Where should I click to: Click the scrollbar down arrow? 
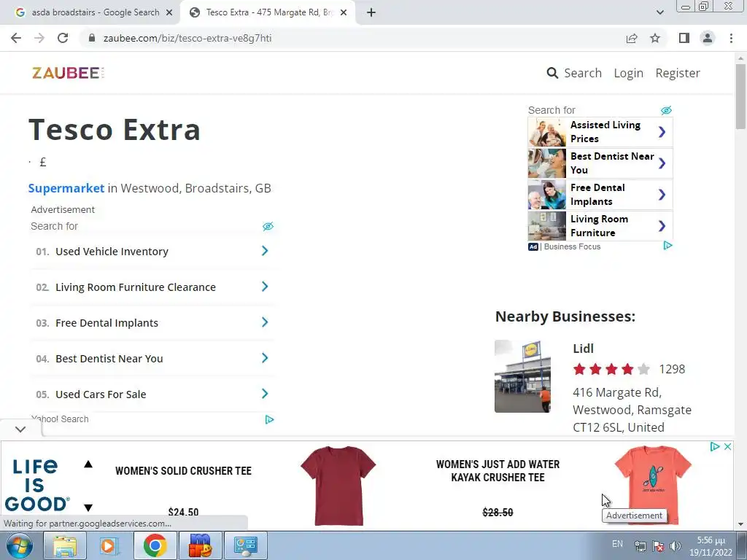tap(740, 524)
